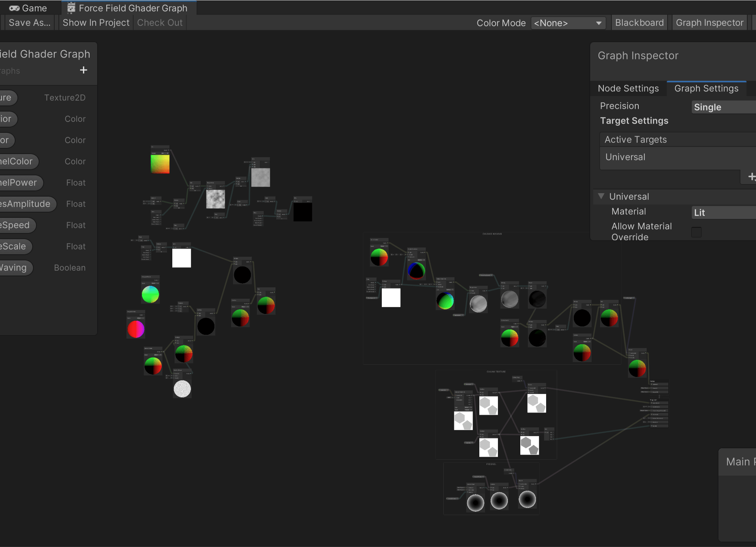756x547 pixels.
Task: Click Show In Project button
Action: click(96, 23)
